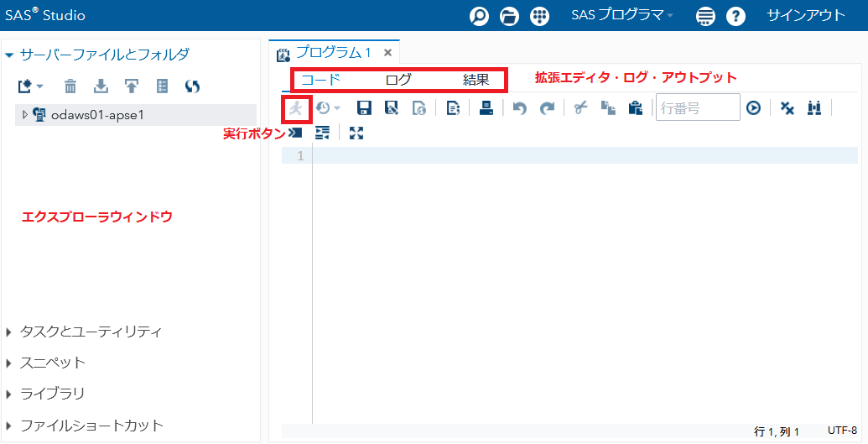Redo the last edit

pos(547,108)
